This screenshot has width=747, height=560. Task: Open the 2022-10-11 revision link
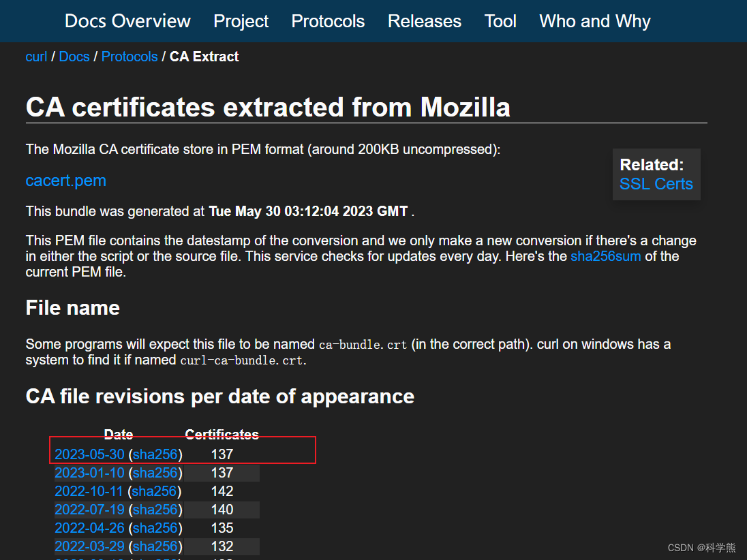point(89,491)
